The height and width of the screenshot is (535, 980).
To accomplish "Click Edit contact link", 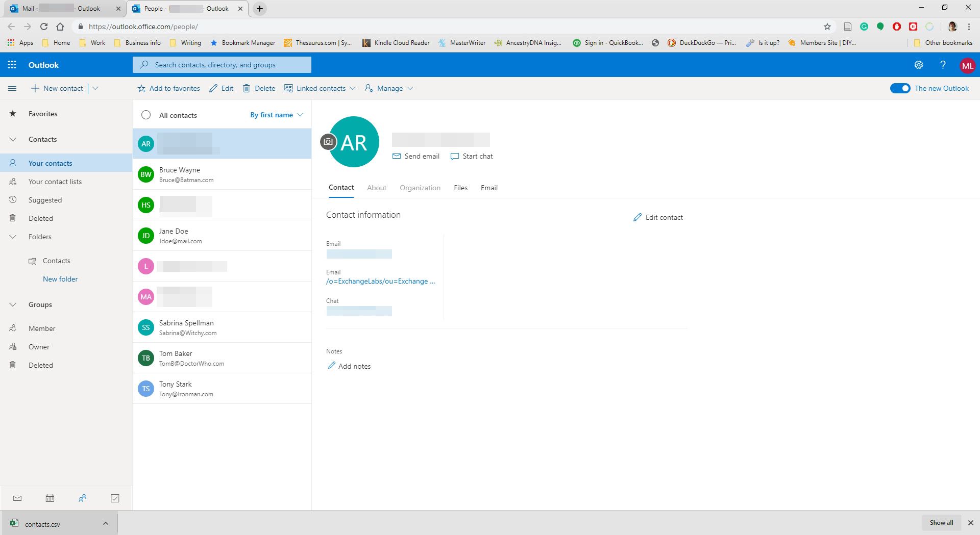I will tap(658, 217).
